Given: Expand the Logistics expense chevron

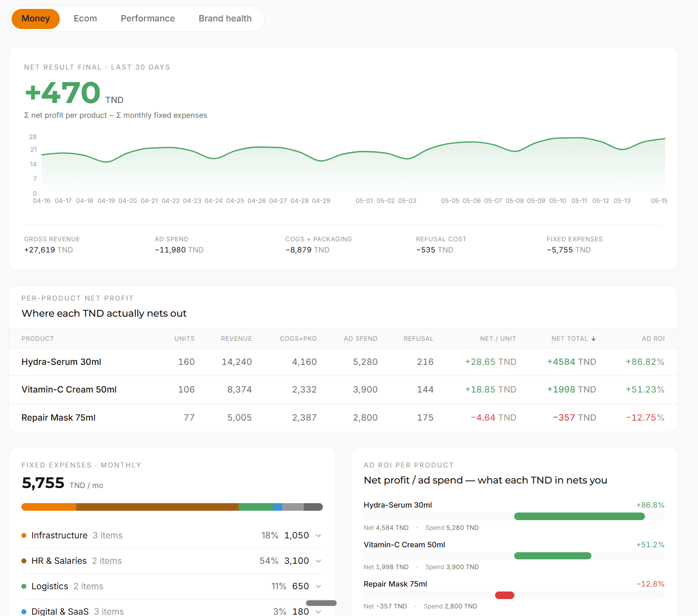Looking at the screenshot, I should 318,587.
